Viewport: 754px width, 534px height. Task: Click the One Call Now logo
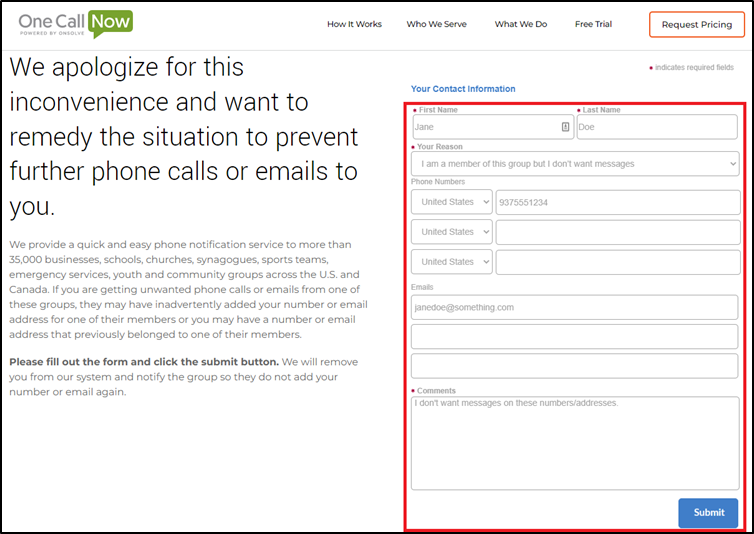click(x=76, y=24)
